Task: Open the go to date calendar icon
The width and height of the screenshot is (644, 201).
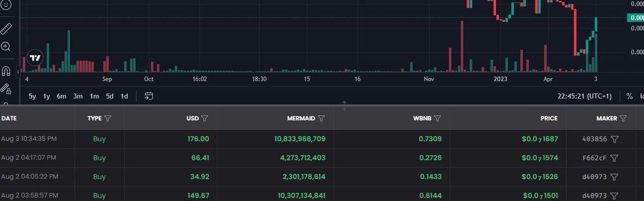Action: coord(149,96)
